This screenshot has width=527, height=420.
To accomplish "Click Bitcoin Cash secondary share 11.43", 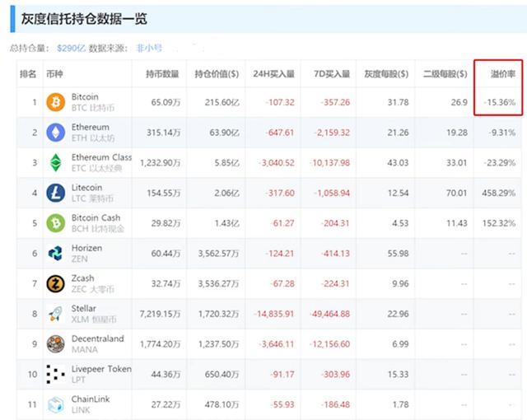I will pyautogui.click(x=457, y=223).
